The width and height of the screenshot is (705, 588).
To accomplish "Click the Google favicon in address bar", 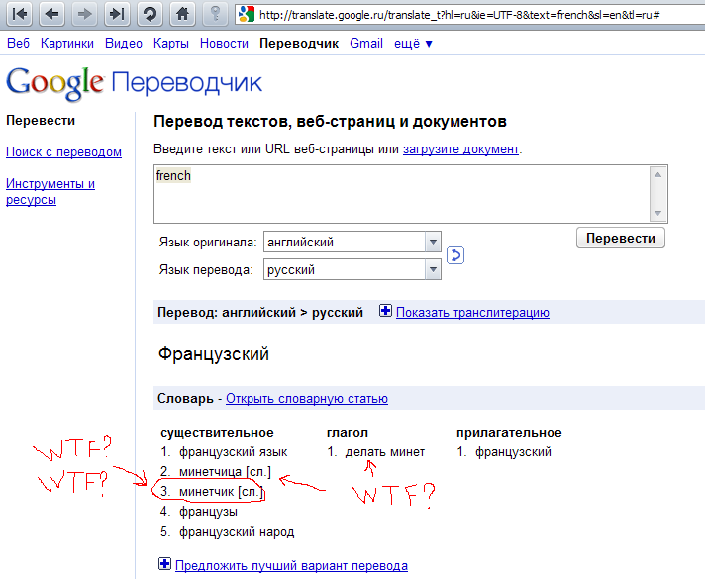I will pos(247,15).
